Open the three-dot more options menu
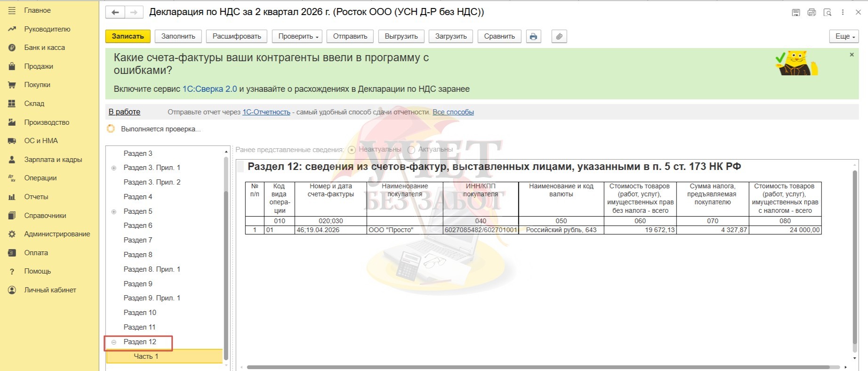This screenshot has height=371, width=868. pyautogui.click(x=843, y=13)
